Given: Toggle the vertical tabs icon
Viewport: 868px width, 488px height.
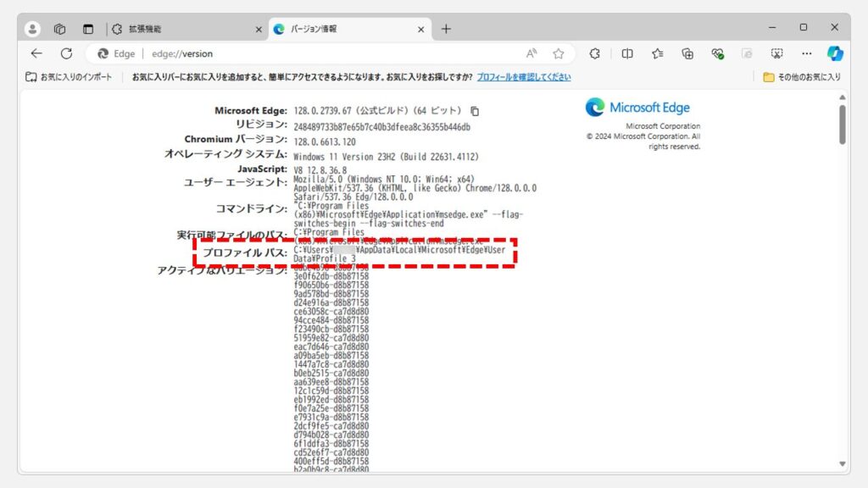Looking at the screenshot, I should pyautogui.click(x=88, y=29).
